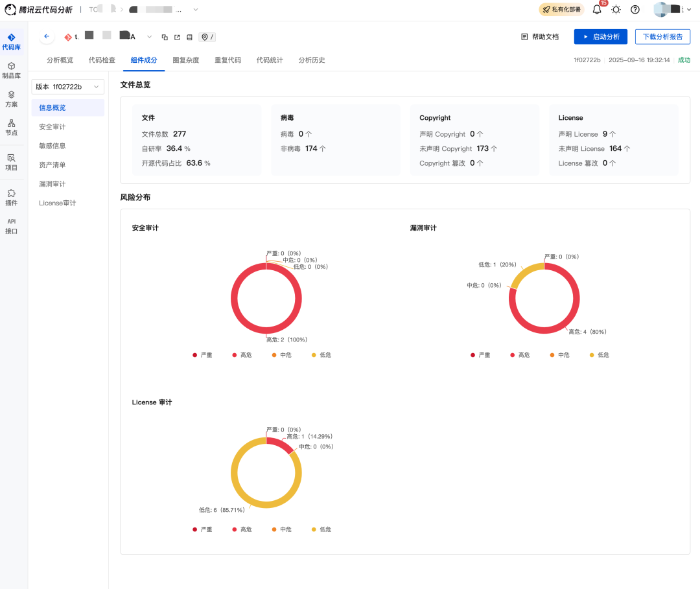Click the copy repository icon

[165, 38]
